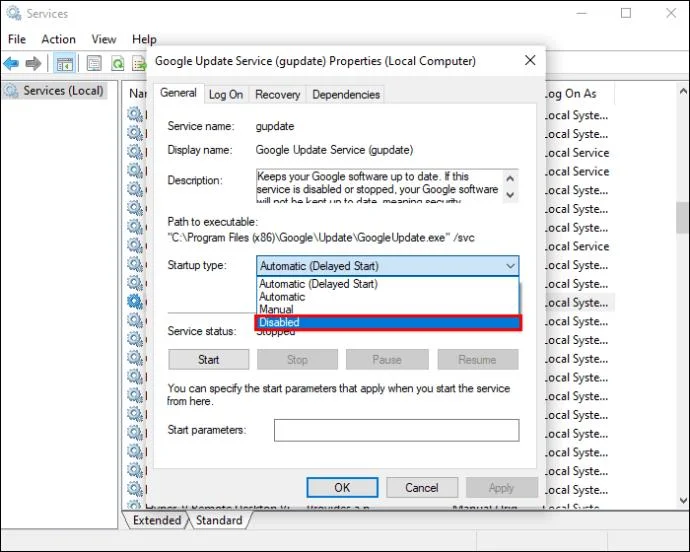
Task: Click OK to confirm properties
Action: [x=342, y=488]
